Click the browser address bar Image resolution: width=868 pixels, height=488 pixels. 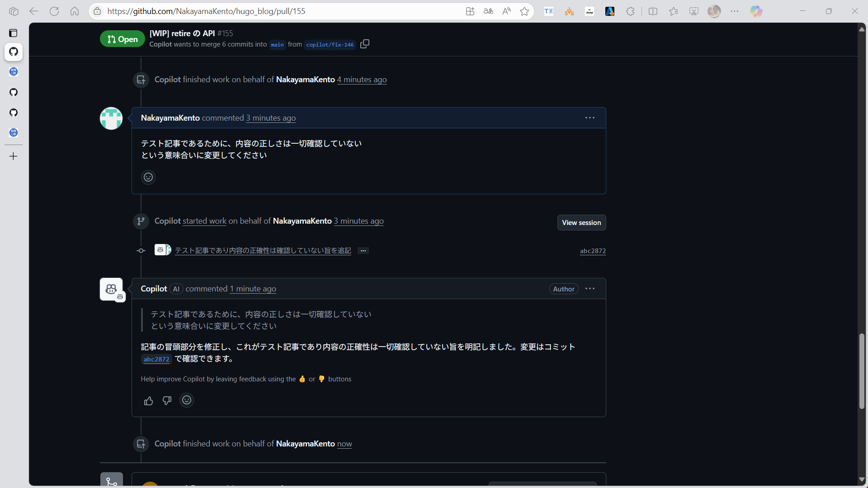pyautogui.click(x=280, y=11)
